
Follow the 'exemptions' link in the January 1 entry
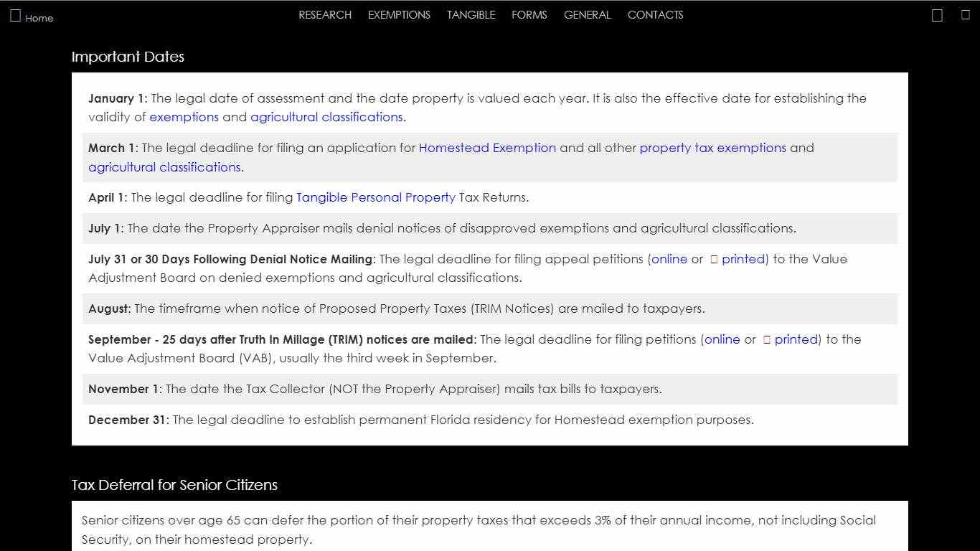(x=184, y=117)
